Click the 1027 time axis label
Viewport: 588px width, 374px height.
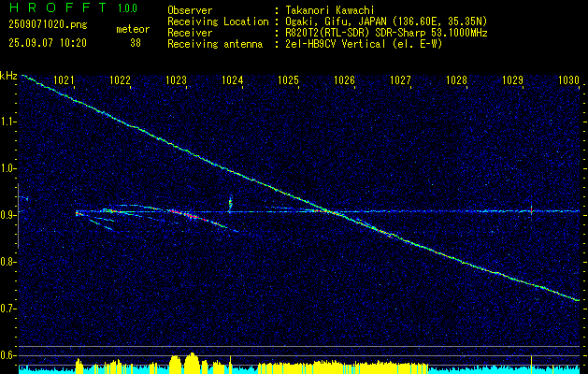pyautogui.click(x=400, y=79)
